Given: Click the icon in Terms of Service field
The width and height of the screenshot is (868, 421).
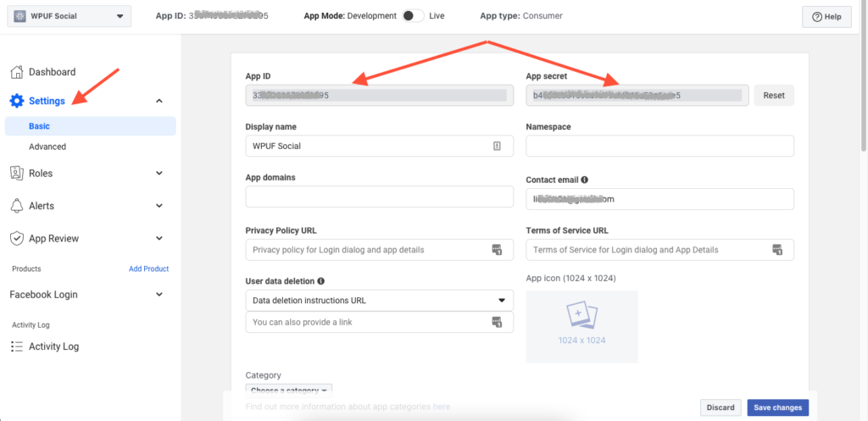Looking at the screenshot, I should click(777, 250).
